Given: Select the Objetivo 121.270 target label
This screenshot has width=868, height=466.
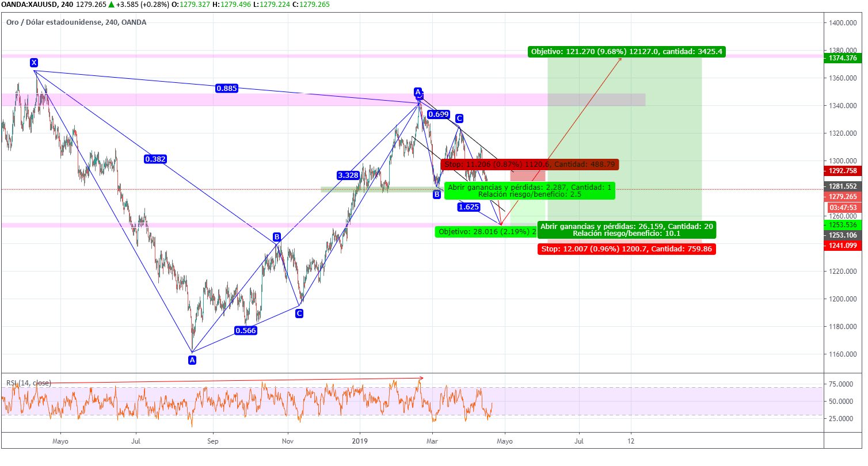Looking at the screenshot, I should point(626,52).
